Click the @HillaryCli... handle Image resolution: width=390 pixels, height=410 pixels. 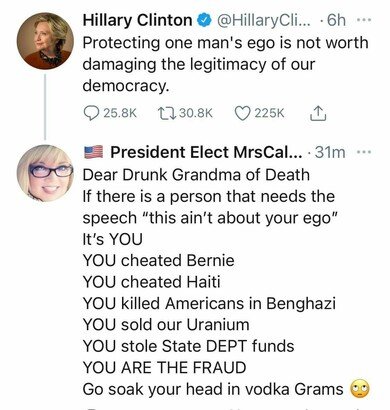(x=264, y=20)
